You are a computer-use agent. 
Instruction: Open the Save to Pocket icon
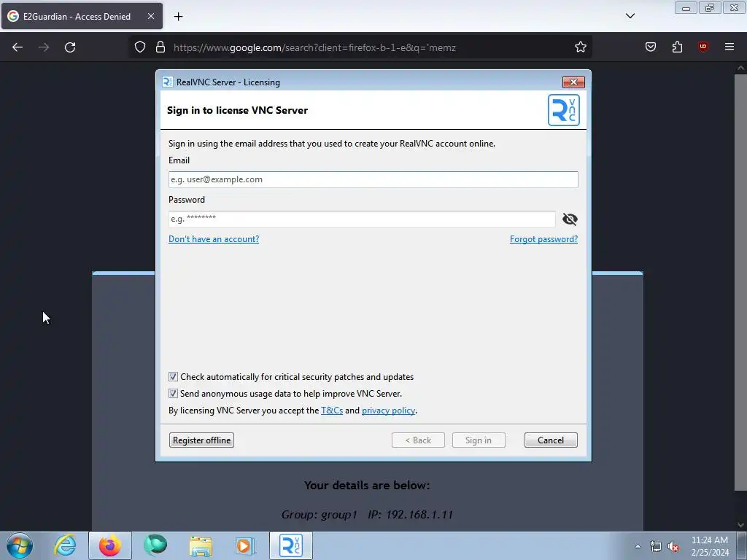coord(651,47)
